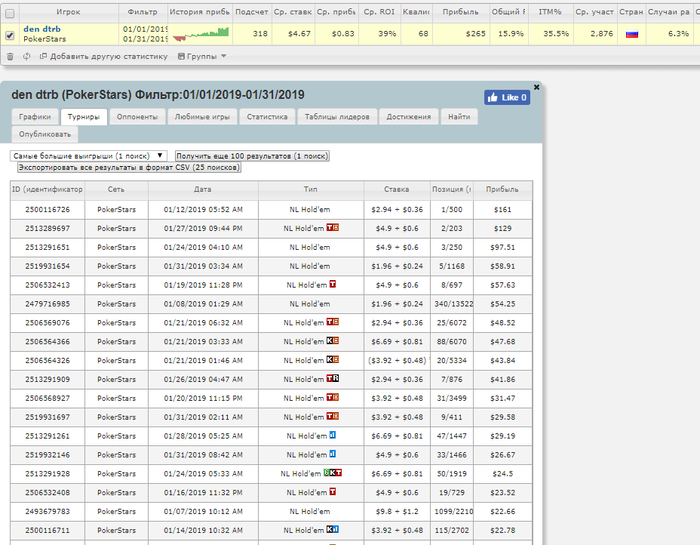The width and height of the screenshot is (700, 545).
Task: Sort by ID (идентификатор) column header
Action: [x=47, y=189]
